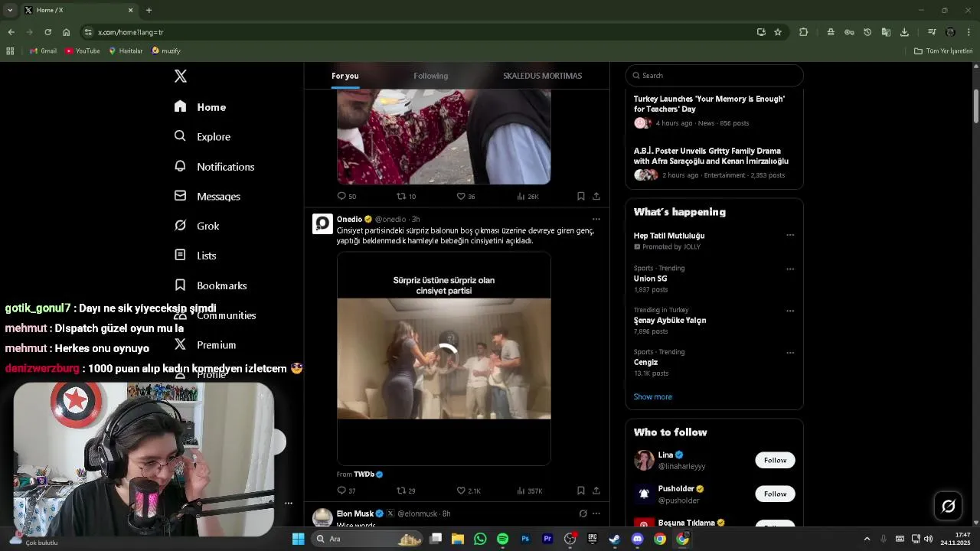
Task: Open browser downloads
Action: [904, 32]
